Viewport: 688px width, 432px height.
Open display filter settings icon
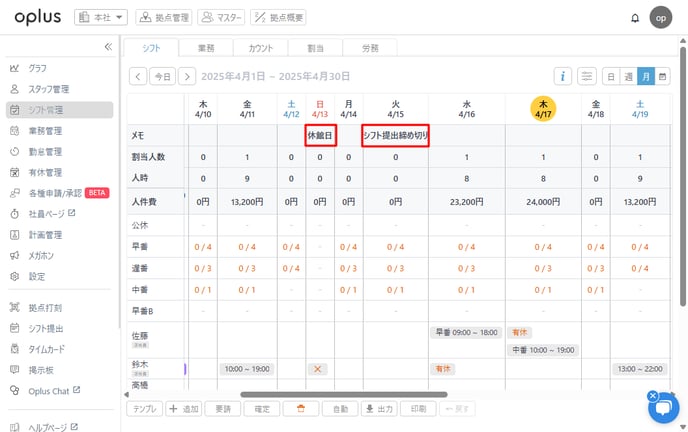pyautogui.click(x=587, y=76)
